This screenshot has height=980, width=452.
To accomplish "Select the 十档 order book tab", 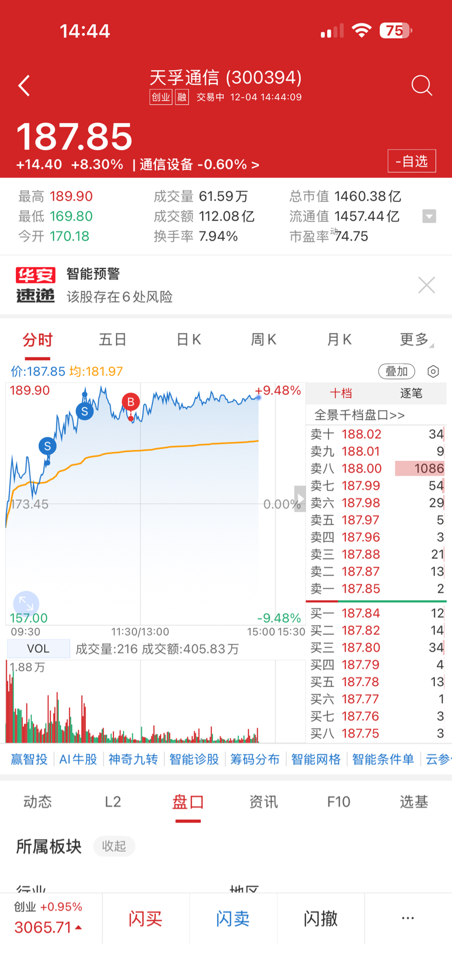I will click(341, 393).
